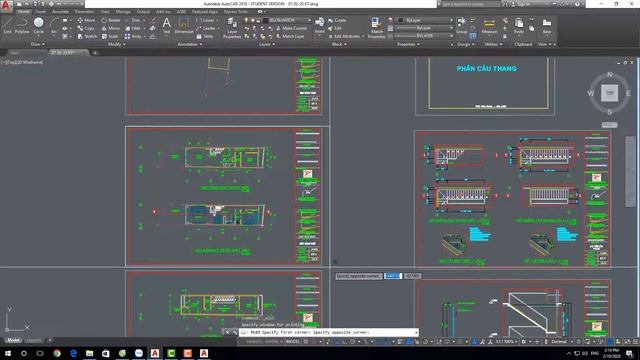Click the help search input field

(x=470, y=4)
